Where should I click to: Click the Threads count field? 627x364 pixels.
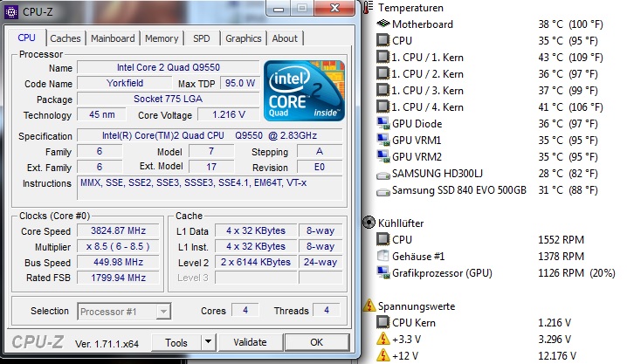pos(327,310)
